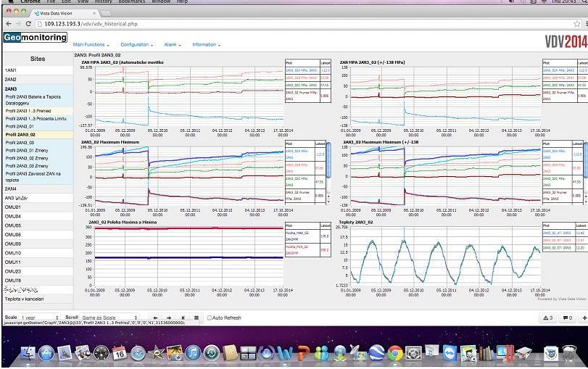Open System Preferences from the dock

pyautogui.click(x=413, y=353)
